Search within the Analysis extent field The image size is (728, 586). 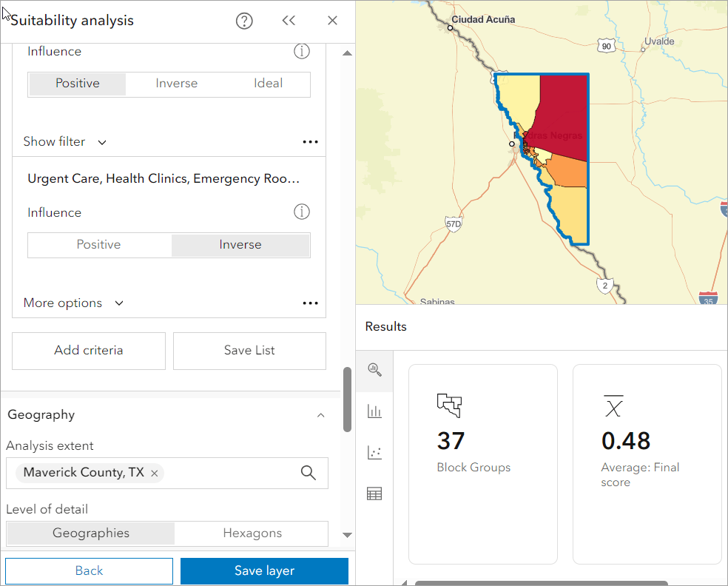click(x=308, y=473)
